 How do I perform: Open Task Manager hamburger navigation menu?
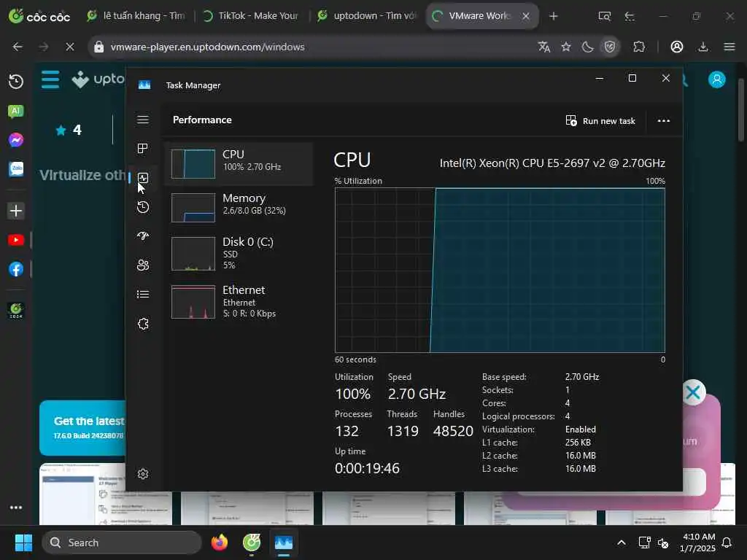point(143,120)
